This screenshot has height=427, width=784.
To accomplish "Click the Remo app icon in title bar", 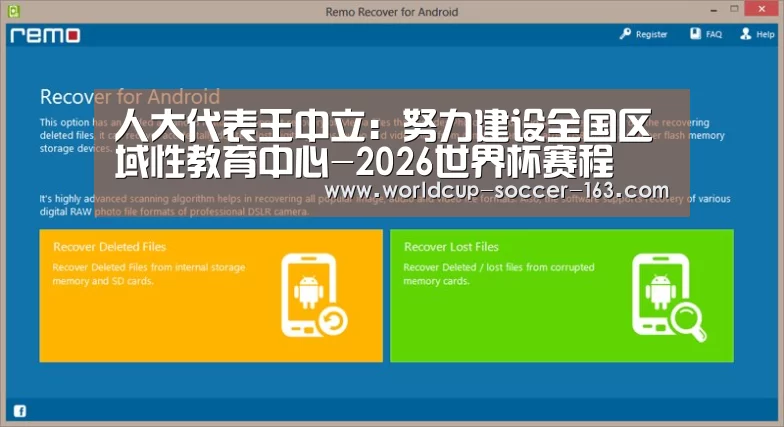I will [14, 10].
